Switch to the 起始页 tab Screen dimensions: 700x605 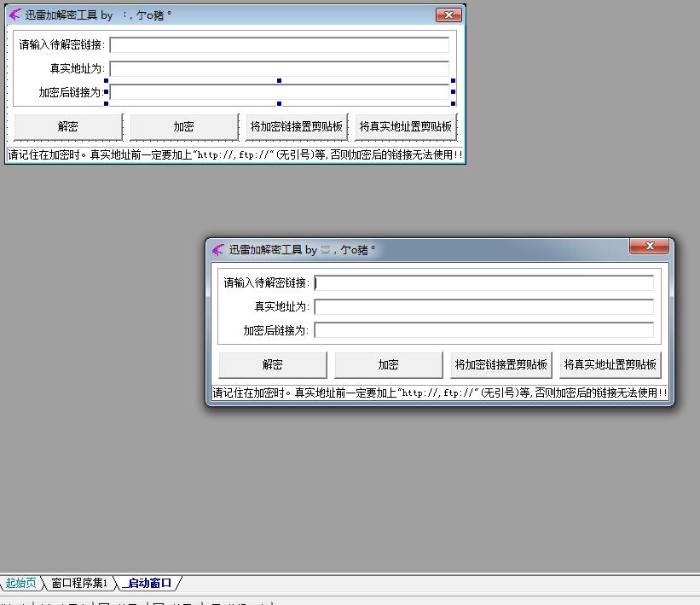[x=20, y=583]
